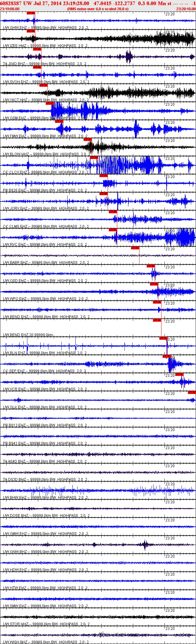Click the UW.HDW EHZ station label
196x644 pixels.
coord(46,570)
